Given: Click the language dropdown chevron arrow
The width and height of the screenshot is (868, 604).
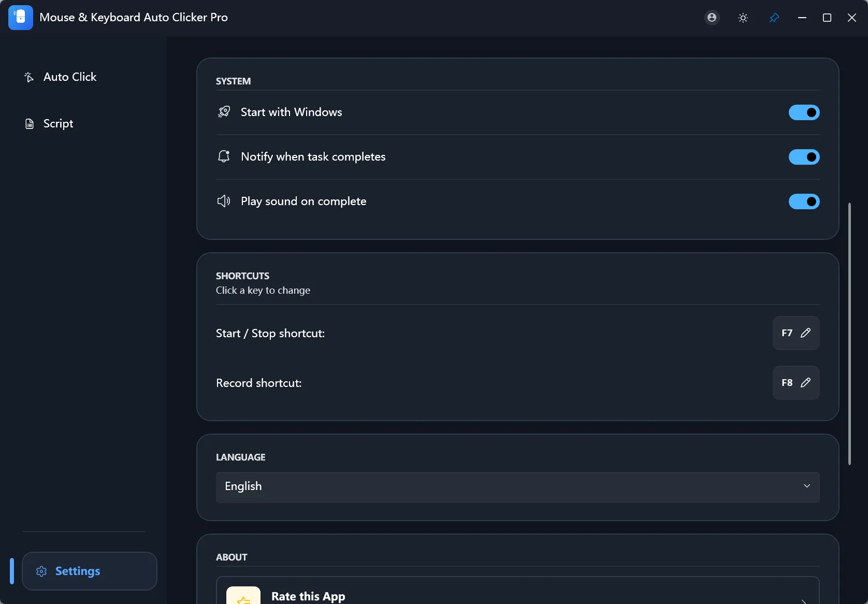Looking at the screenshot, I should (806, 486).
